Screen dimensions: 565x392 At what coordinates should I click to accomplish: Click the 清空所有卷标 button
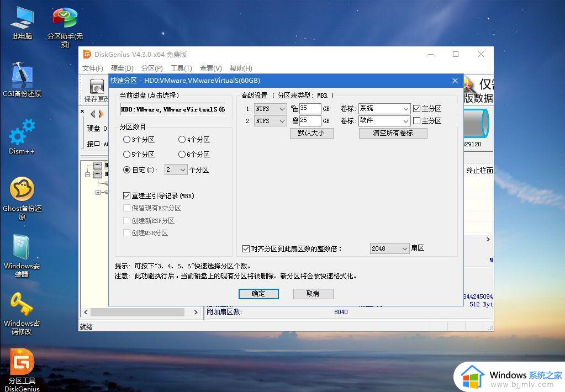(x=393, y=133)
